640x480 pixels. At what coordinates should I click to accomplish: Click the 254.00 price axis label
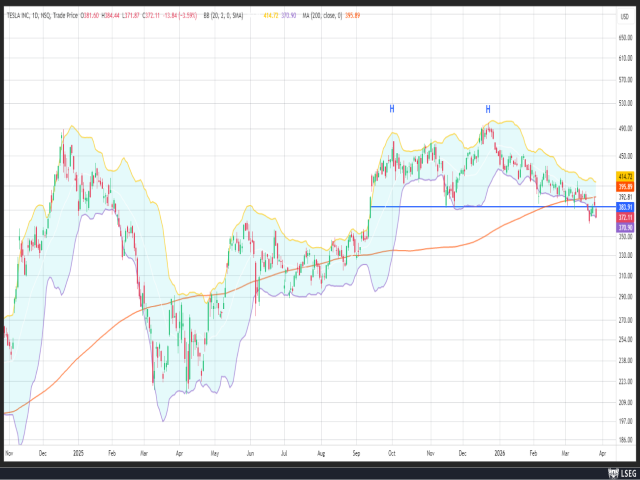pos(626,340)
